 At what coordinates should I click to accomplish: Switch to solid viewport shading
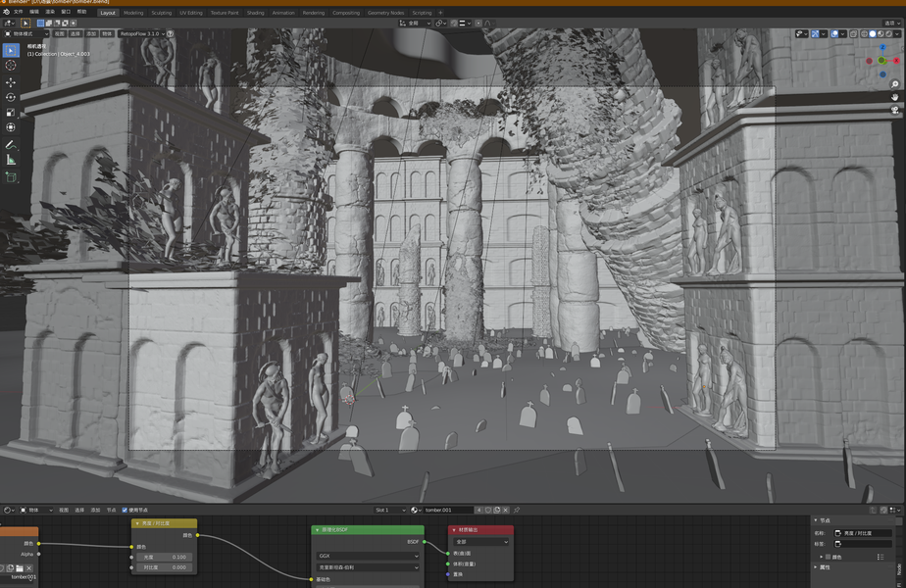pyautogui.click(x=873, y=34)
